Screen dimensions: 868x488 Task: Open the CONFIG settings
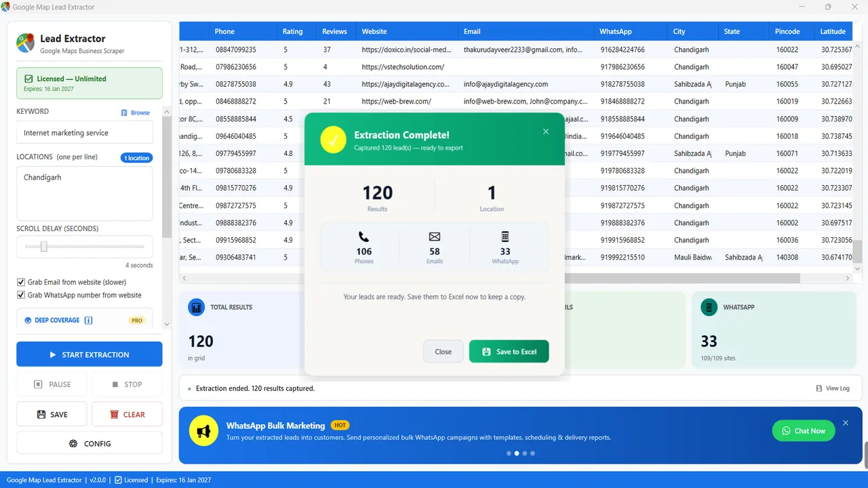(90, 443)
